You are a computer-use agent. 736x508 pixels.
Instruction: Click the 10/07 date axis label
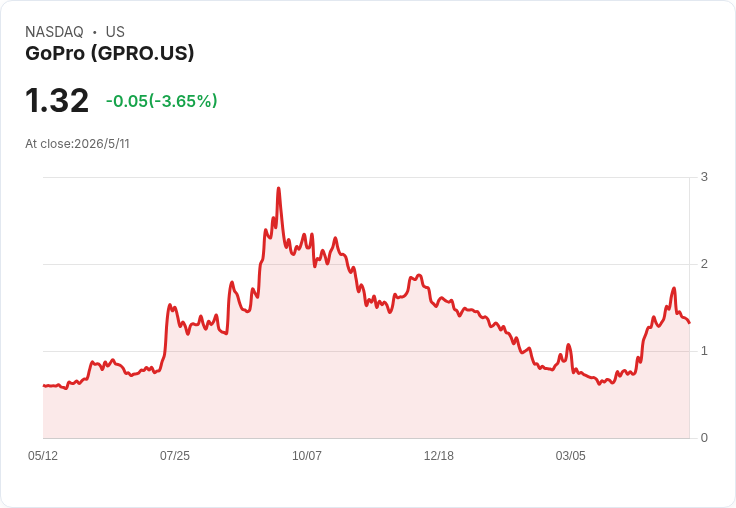[x=307, y=456]
